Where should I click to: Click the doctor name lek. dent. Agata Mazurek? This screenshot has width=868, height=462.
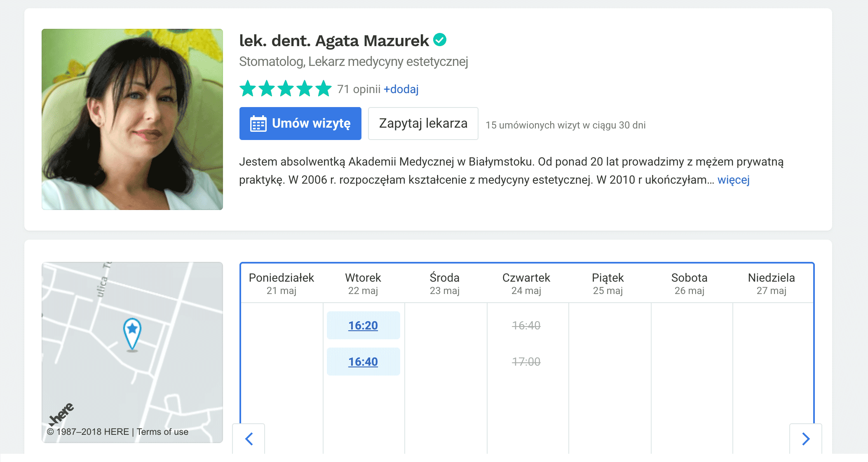tap(334, 41)
